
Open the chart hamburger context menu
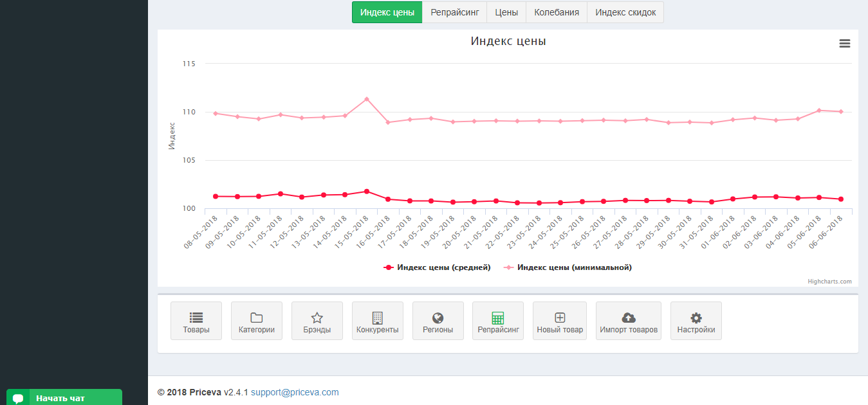pos(845,44)
